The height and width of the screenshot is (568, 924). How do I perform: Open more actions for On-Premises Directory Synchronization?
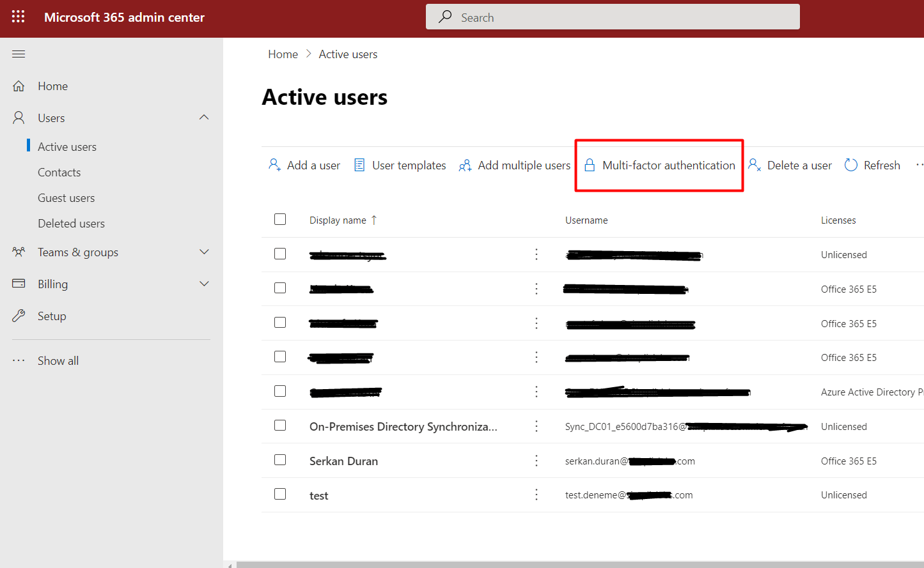coord(536,426)
